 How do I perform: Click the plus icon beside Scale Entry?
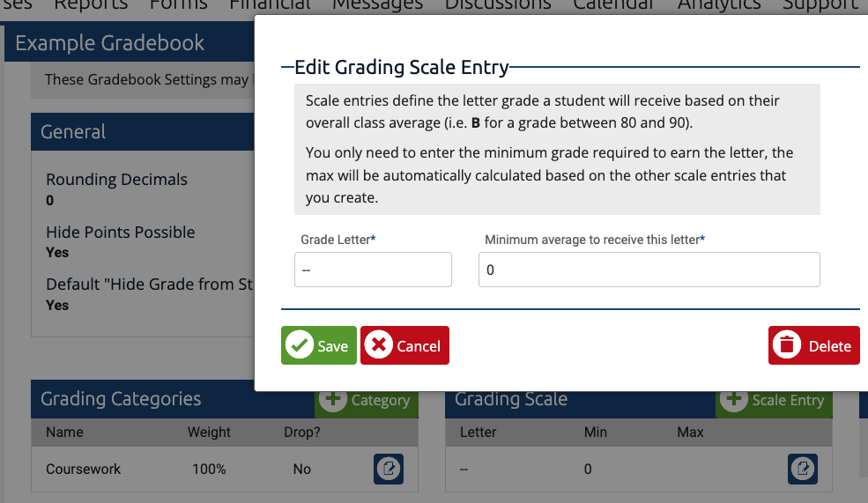coord(733,399)
